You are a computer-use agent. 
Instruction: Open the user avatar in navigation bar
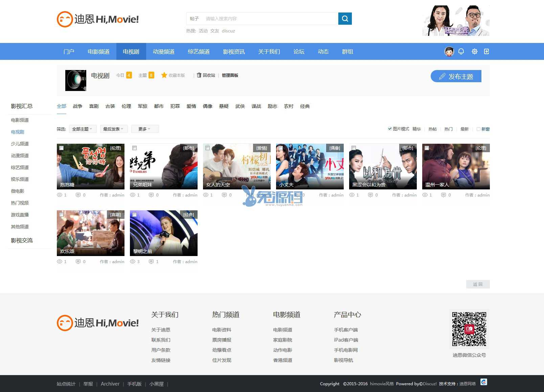449,51
